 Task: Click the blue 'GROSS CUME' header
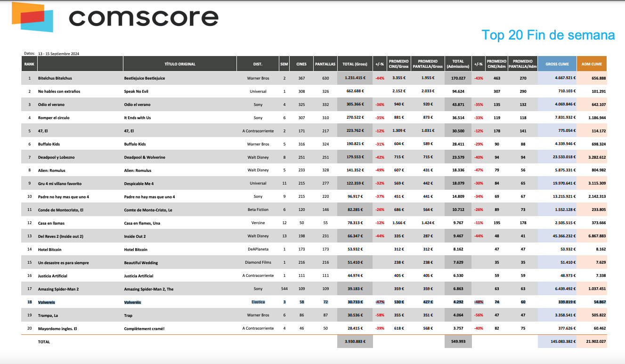click(x=557, y=64)
